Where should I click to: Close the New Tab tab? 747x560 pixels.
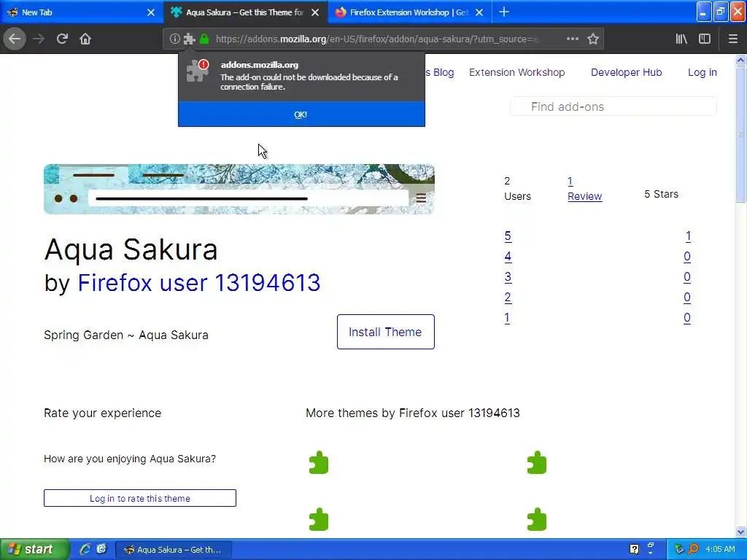pos(151,12)
